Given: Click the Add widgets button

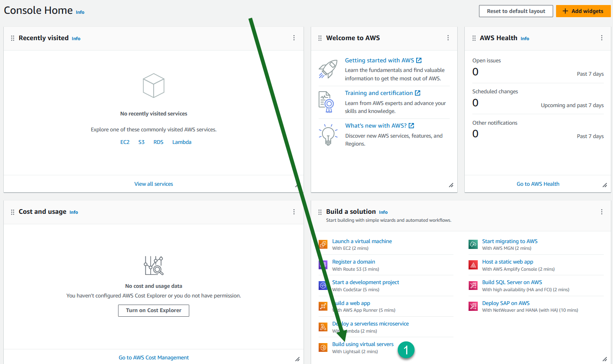Looking at the screenshot, I should click(583, 11).
